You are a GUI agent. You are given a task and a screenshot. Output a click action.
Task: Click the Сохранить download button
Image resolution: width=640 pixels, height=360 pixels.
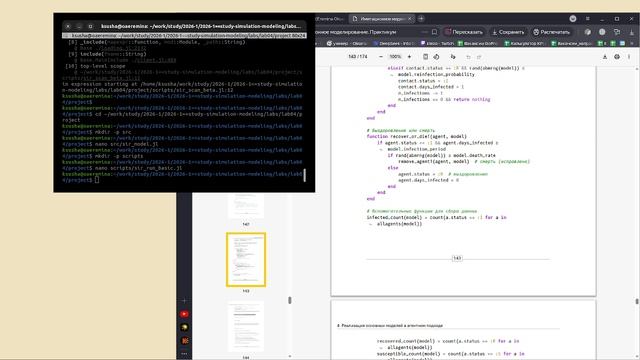(508, 32)
